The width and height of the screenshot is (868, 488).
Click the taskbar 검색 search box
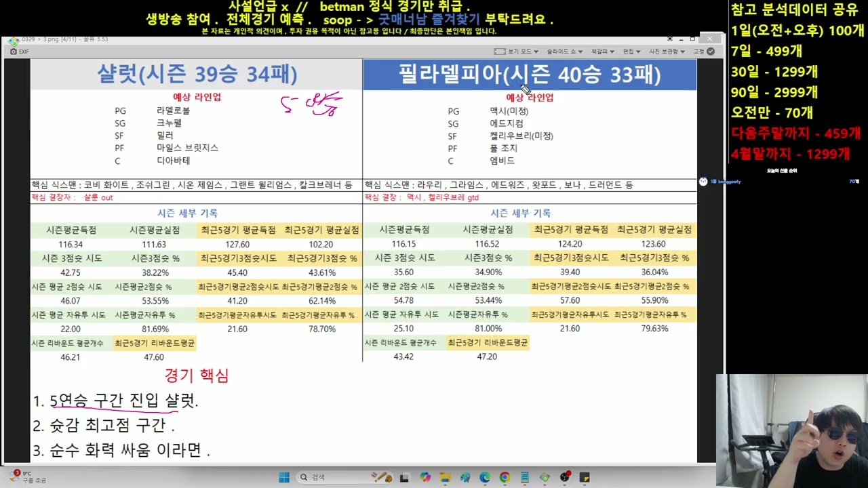point(344,477)
